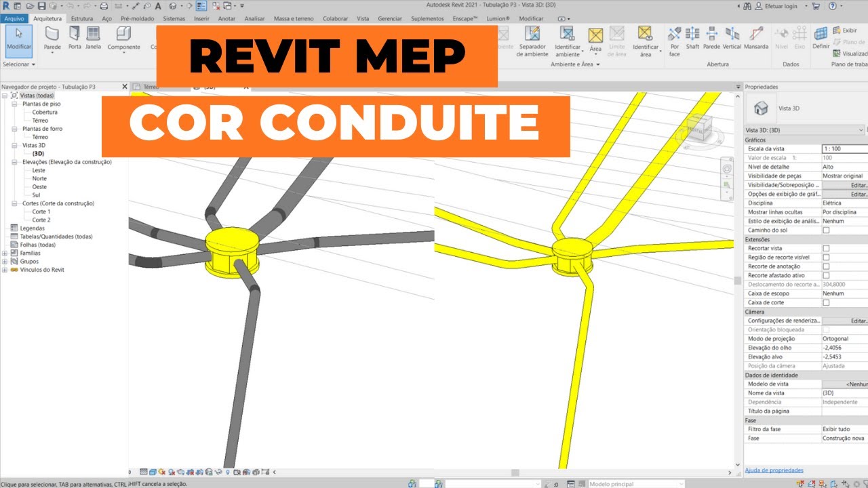
Task: Toggle Recorte de anotação checkbox
Action: (x=826, y=266)
